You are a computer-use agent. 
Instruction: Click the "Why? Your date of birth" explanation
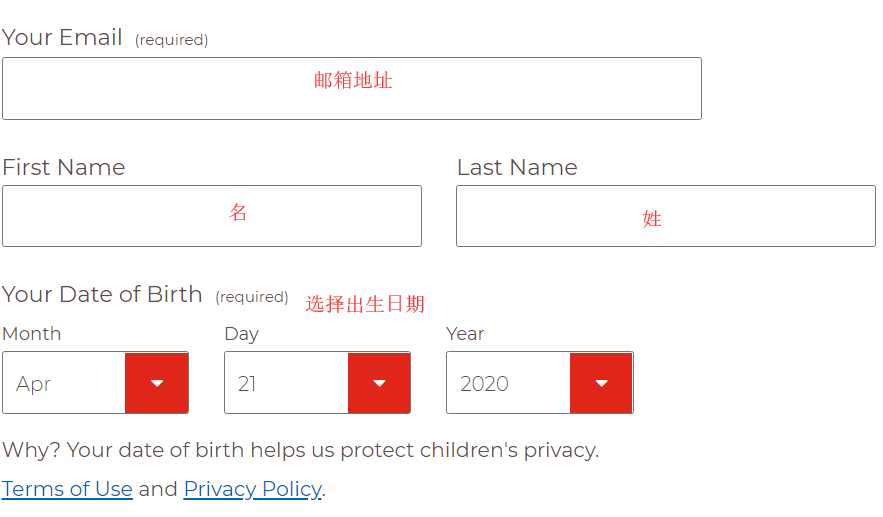[x=300, y=450]
